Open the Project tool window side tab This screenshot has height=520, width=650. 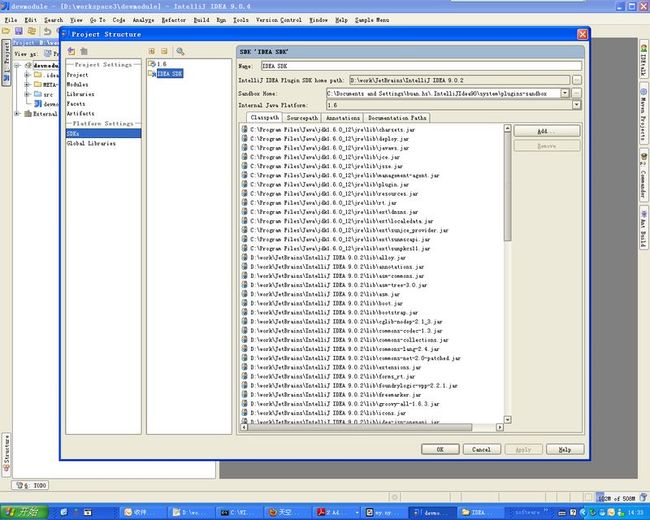pos(6,62)
